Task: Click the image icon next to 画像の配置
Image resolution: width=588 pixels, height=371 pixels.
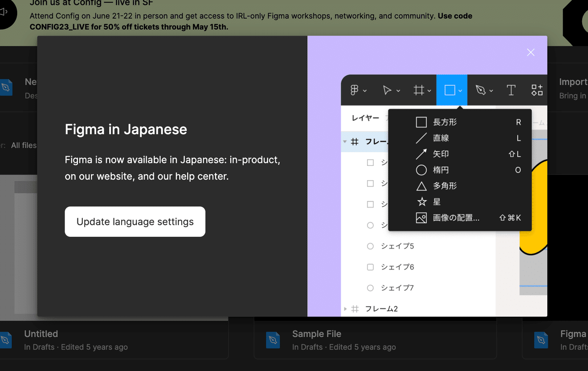Action: tap(421, 218)
